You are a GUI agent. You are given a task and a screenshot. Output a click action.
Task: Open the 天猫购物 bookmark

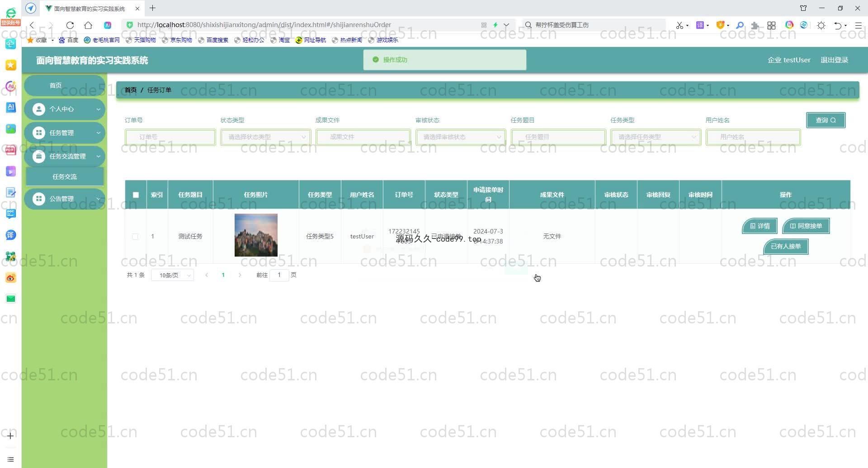click(141, 40)
